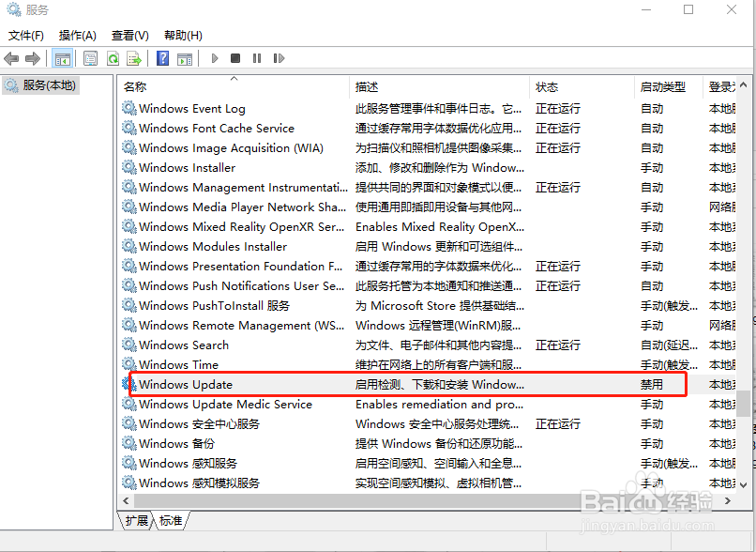The height and width of the screenshot is (552, 756).
Task: Click the Pause service icon
Action: (256, 58)
